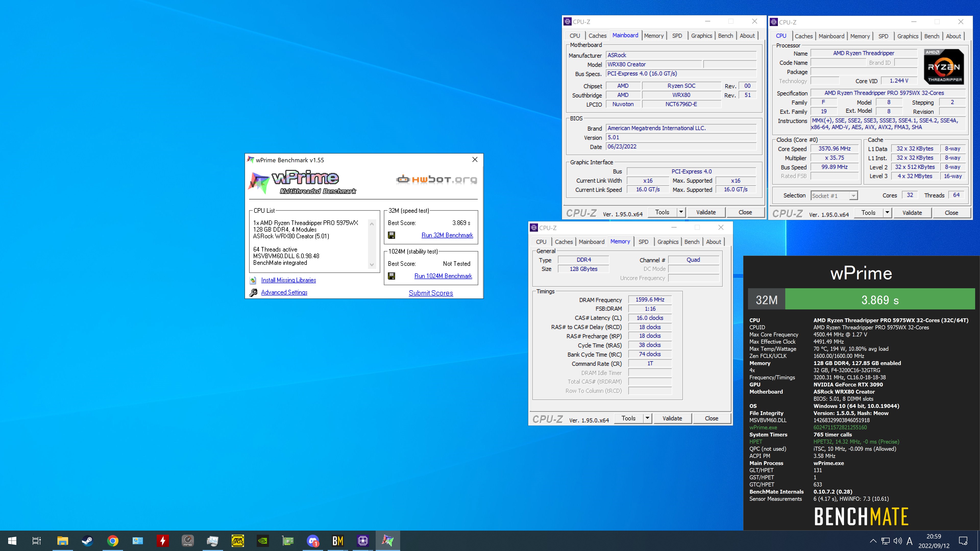The height and width of the screenshot is (551, 980).
Task: Click BIOS Version 5.01 field
Action: (x=681, y=138)
